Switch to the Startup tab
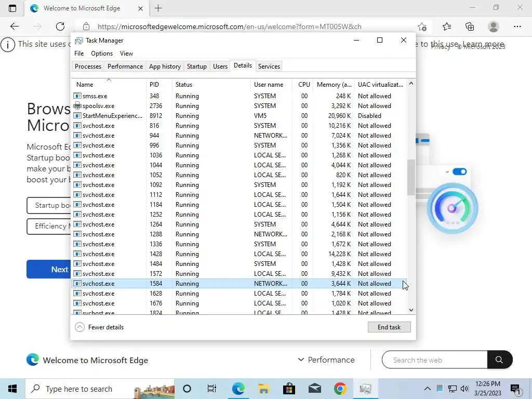The height and width of the screenshot is (399, 532). [197, 66]
